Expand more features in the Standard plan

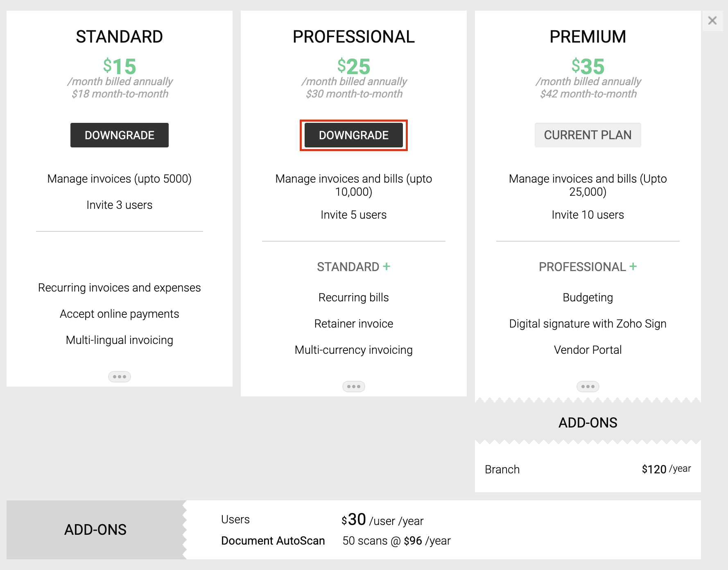pos(120,377)
